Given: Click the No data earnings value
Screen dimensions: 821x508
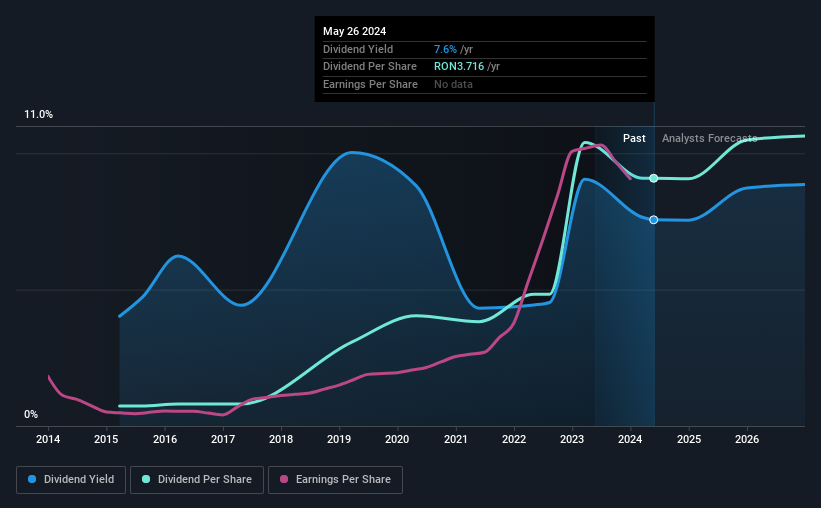Looking at the screenshot, I should coord(453,84).
